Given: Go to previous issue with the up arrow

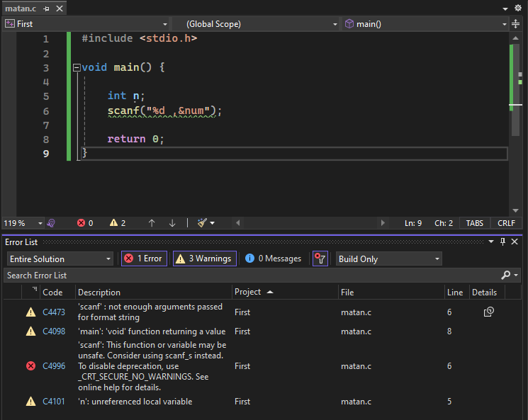Looking at the screenshot, I should [x=152, y=223].
